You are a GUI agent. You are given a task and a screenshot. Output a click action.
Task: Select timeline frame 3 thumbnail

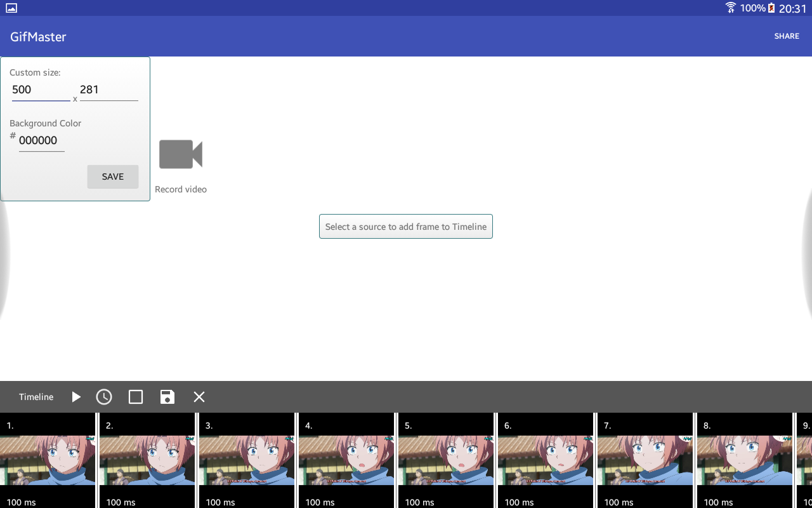coord(247,460)
